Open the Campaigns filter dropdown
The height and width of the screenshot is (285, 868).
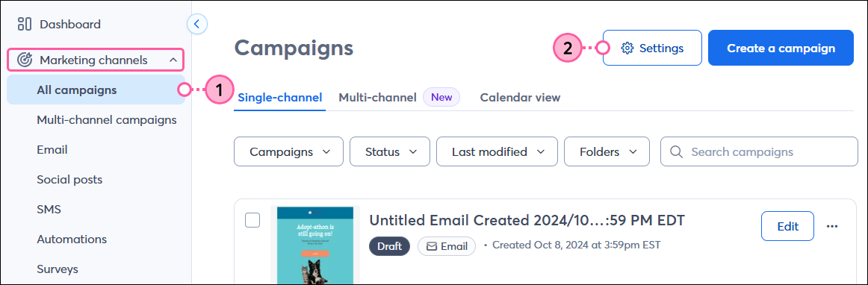pyautogui.click(x=289, y=151)
